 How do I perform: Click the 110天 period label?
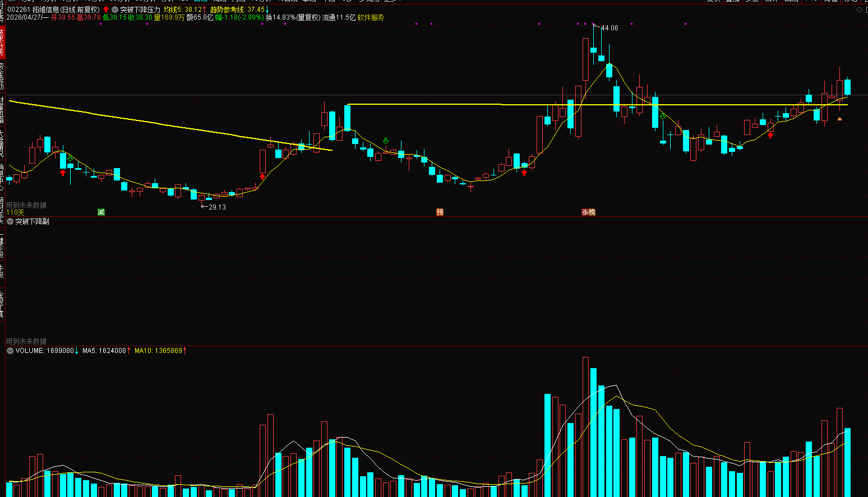point(15,212)
